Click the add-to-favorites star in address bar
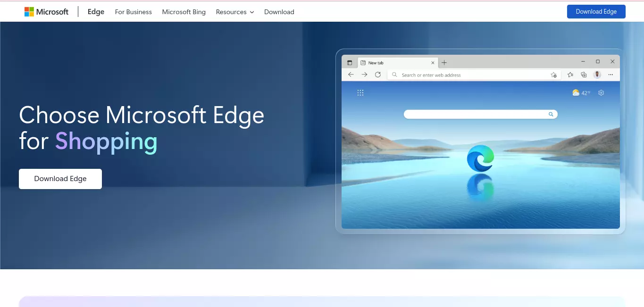644x307 pixels. [554, 75]
